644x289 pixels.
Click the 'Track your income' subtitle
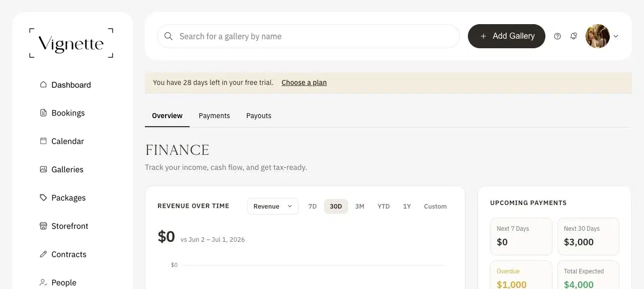[x=226, y=167]
